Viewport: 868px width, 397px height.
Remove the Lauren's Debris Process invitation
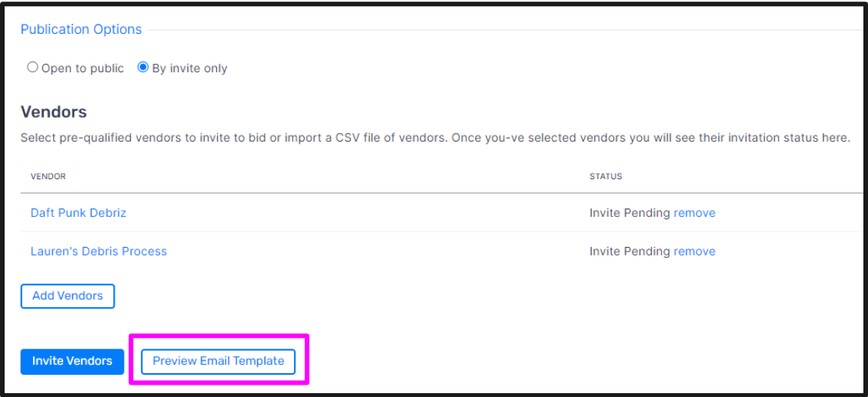click(694, 252)
